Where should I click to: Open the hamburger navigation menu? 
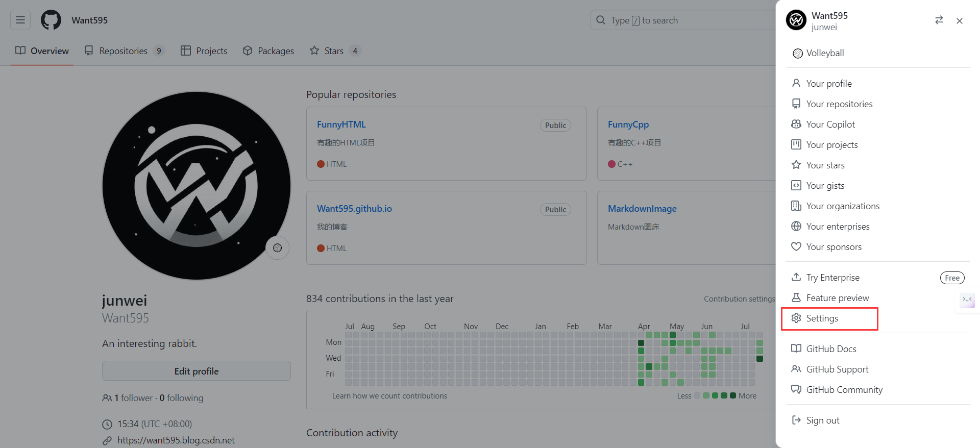20,20
